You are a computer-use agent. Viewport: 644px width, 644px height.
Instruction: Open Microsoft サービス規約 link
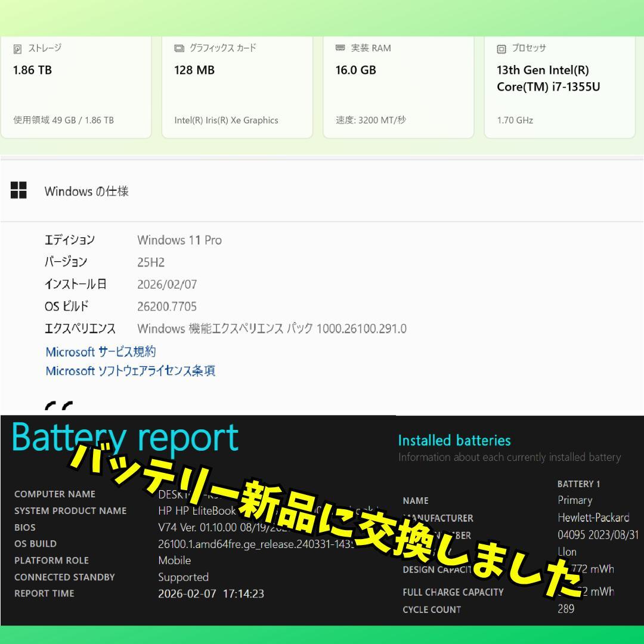pyautogui.click(x=100, y=352)
